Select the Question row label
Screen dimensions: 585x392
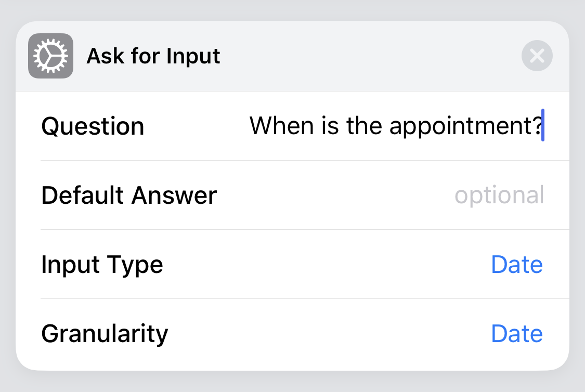coord(93,125)
